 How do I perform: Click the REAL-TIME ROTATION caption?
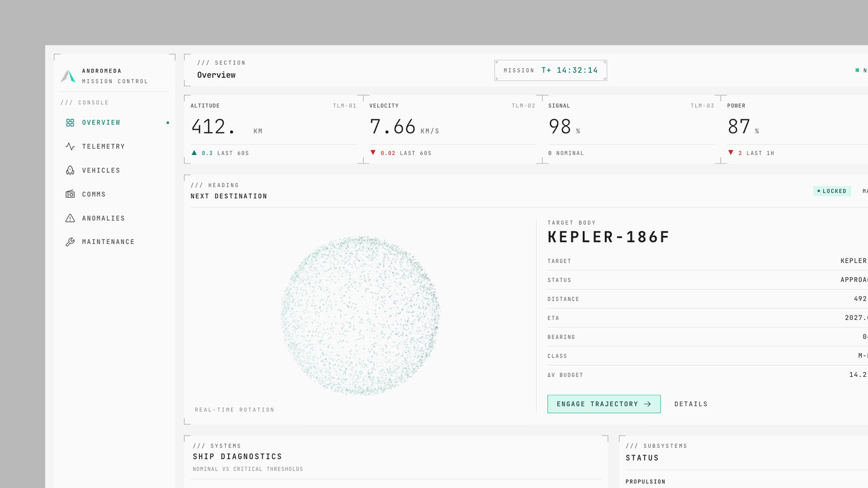click(x=234, y=410)
